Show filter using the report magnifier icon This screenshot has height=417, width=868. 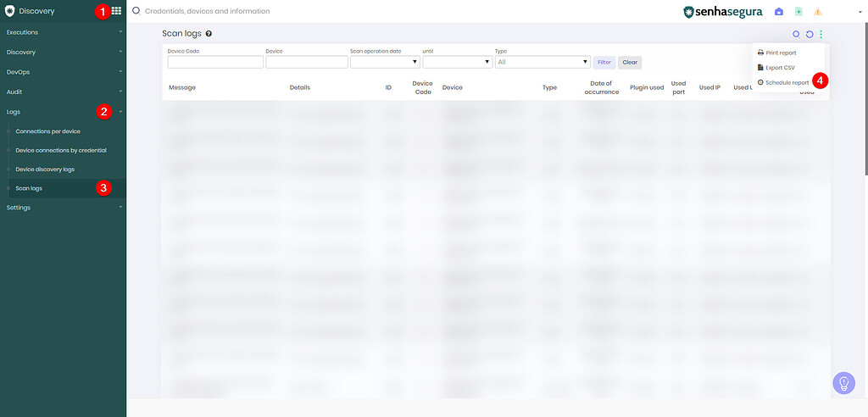(796, 34)
